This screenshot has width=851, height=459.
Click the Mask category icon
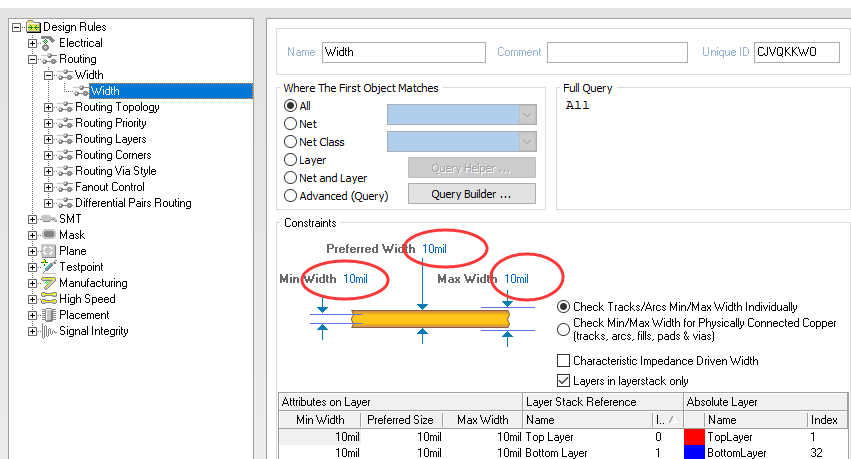(x=49, y=234)
